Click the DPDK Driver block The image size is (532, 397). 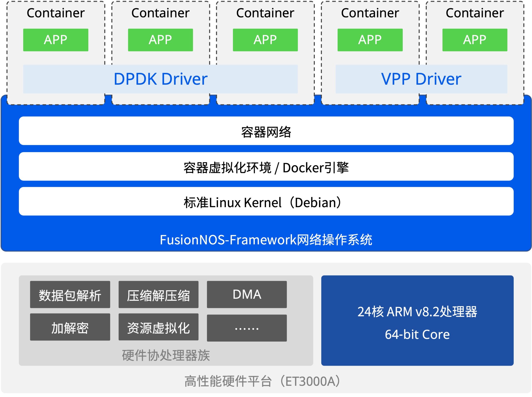(160, 79)
